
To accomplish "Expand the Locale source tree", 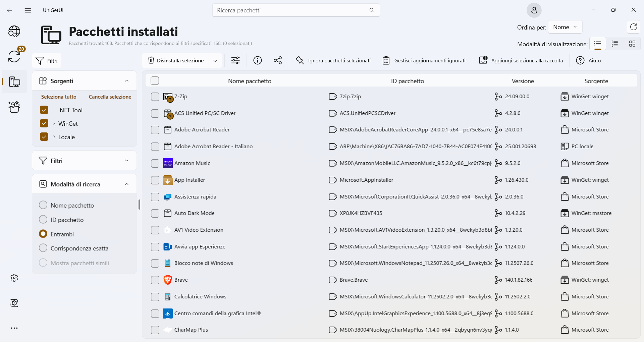I will tap(54, 137).
